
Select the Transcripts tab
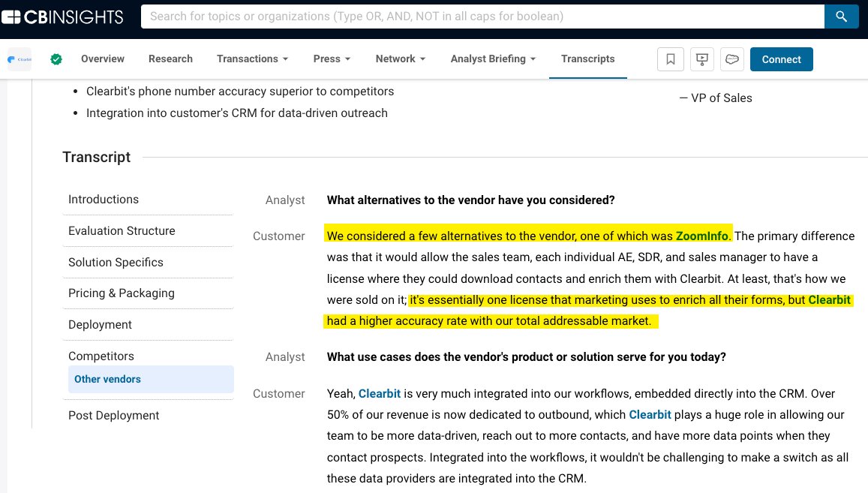(588, 59)
